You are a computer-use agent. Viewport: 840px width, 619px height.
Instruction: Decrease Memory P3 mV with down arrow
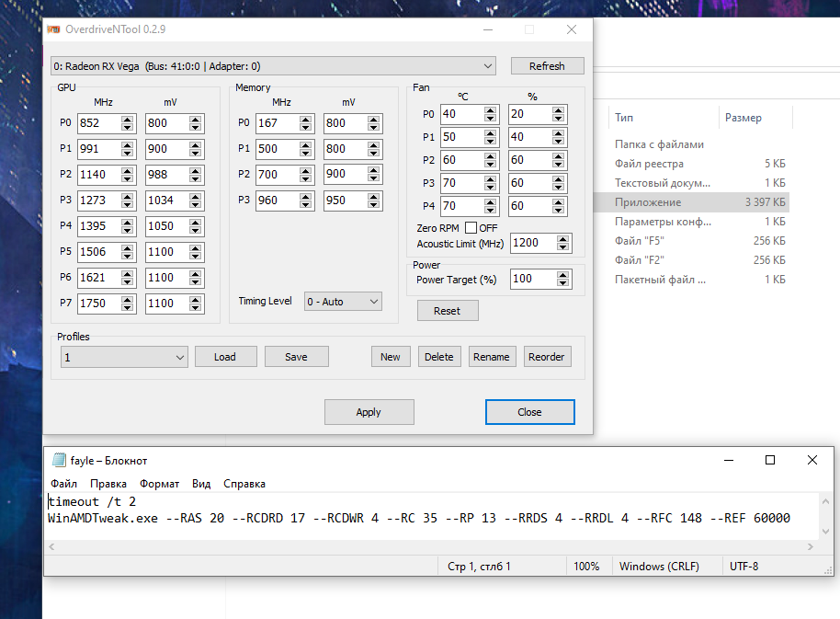(x=374, y=205)
